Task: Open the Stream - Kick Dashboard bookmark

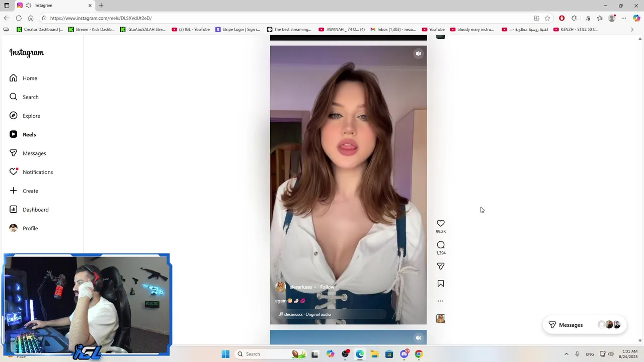Action: pos(92,30)
